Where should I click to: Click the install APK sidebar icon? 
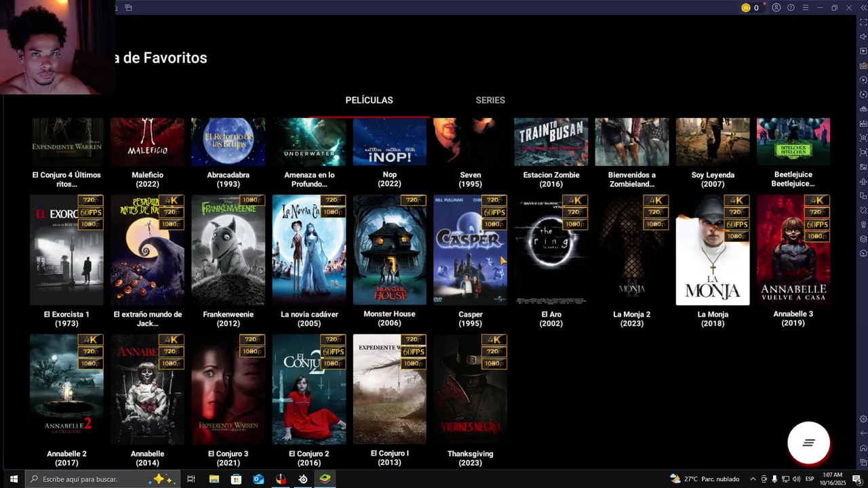pyautogui.click(x=863, y=123)
